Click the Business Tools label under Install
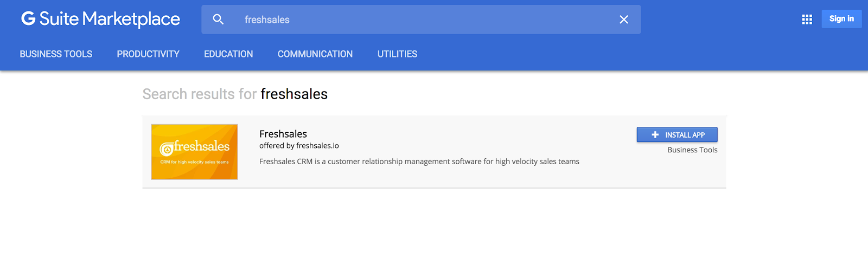Viewport: 868px width, 271px height. click(x=692, y=150)
